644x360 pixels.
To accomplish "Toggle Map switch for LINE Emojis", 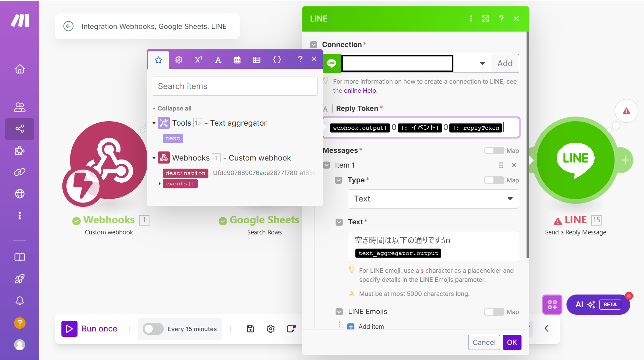I will tap(494, 312).
